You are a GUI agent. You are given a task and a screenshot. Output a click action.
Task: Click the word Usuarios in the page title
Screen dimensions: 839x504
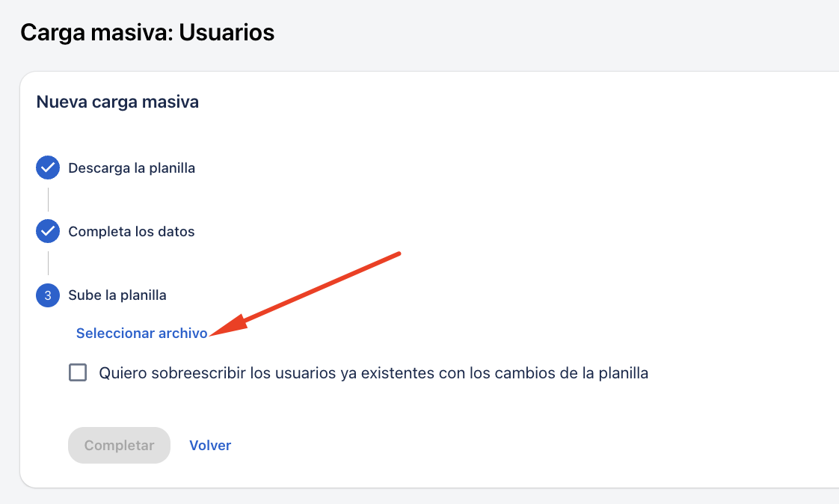pos(227,33)
